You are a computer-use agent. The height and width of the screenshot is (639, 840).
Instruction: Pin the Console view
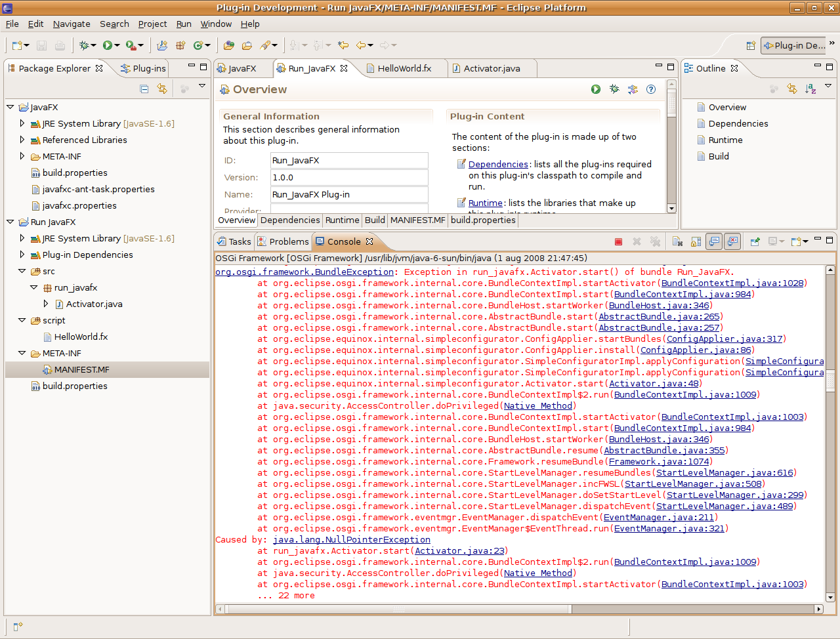[755, 241]
